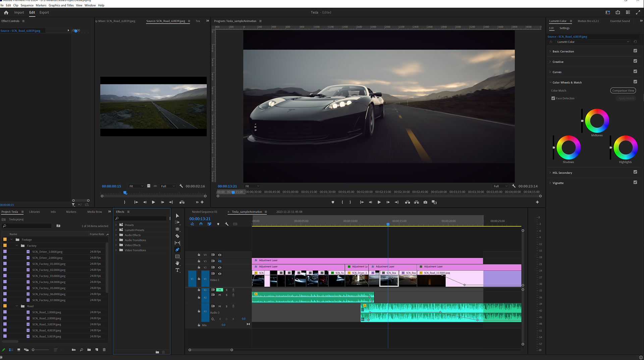Select the Razor tool in the tools panel
Screen dimensions: 644x360
[x=177, y=236]
